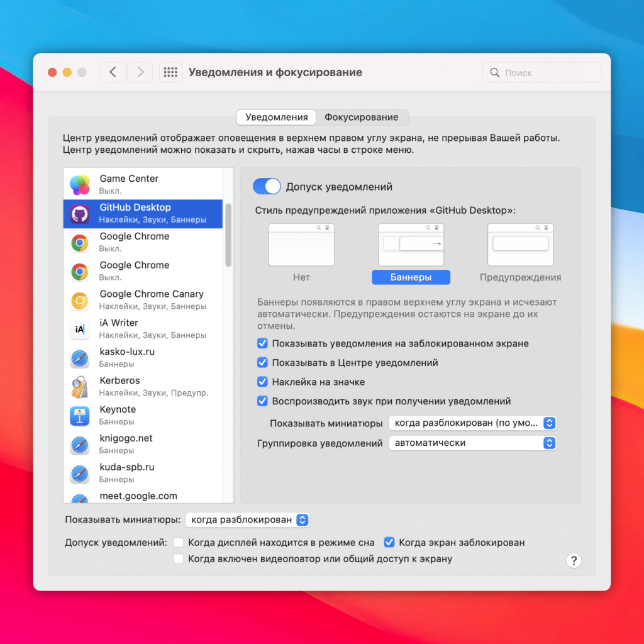Open the show-all grid icon in toolbar

(x=170, y=72)
